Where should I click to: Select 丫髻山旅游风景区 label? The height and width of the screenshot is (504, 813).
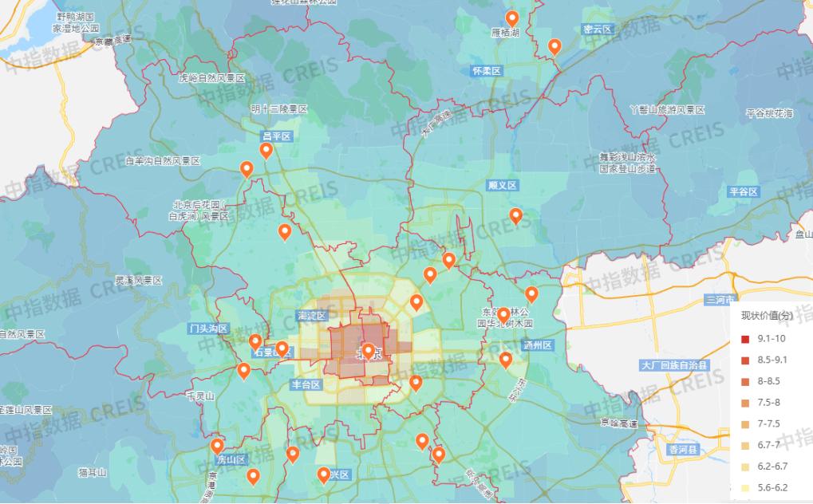coord(668,110)
